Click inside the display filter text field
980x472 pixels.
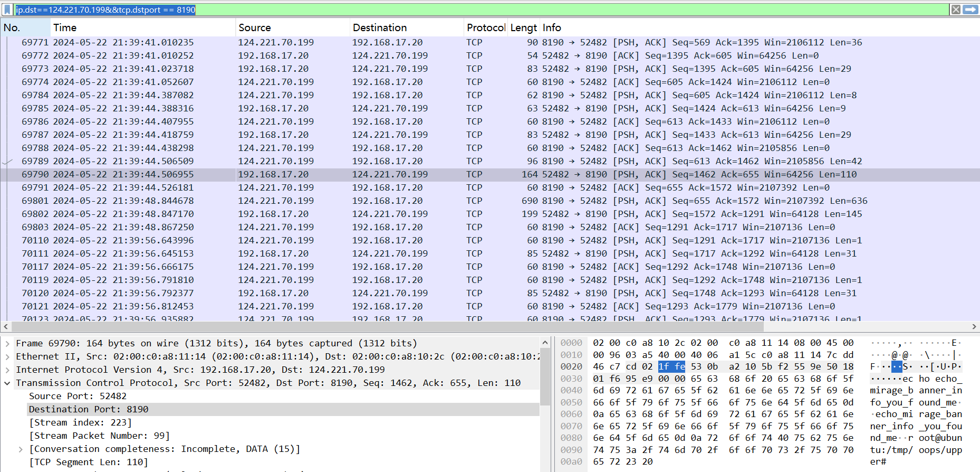tap(527, 10)
